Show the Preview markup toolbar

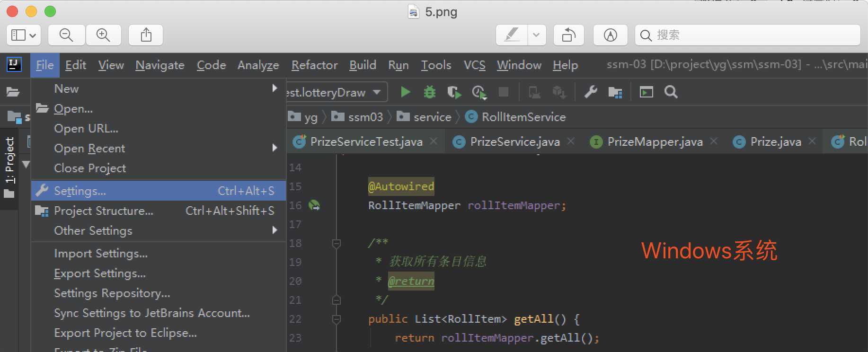pyautogui.click(x=611, y=35)
